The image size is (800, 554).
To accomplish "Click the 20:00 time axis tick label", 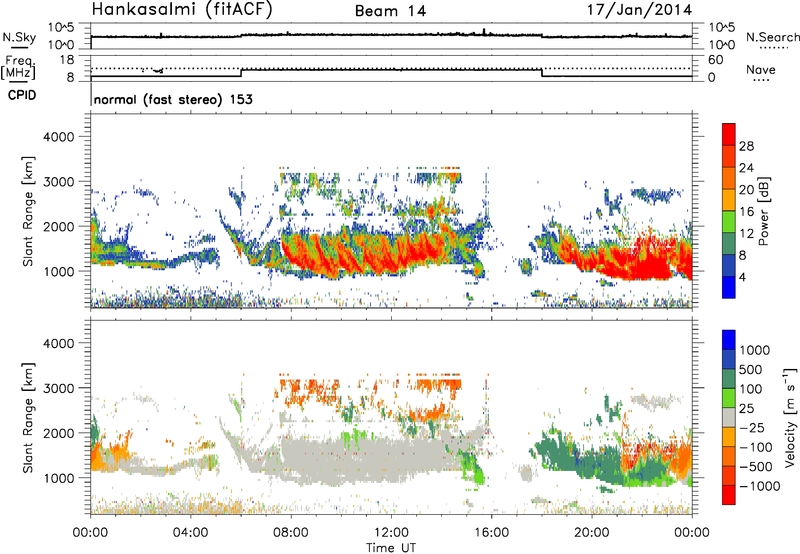I will [x=591, y=533].
